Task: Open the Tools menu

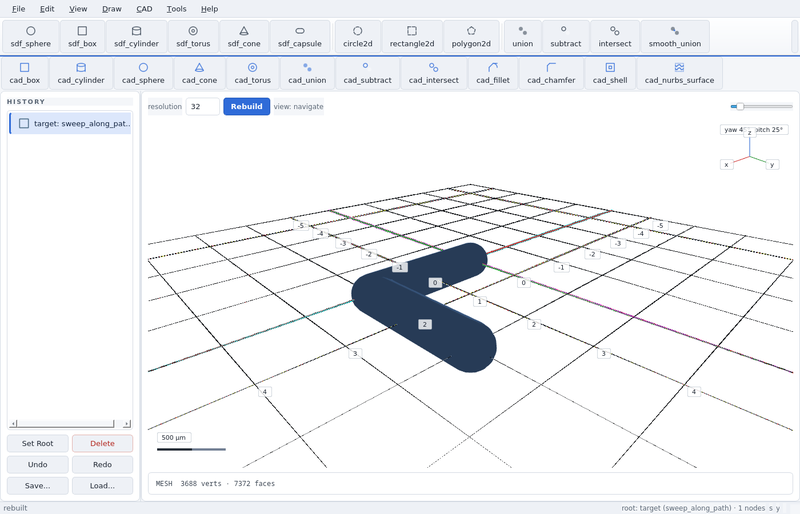Action: pos(176,9)
